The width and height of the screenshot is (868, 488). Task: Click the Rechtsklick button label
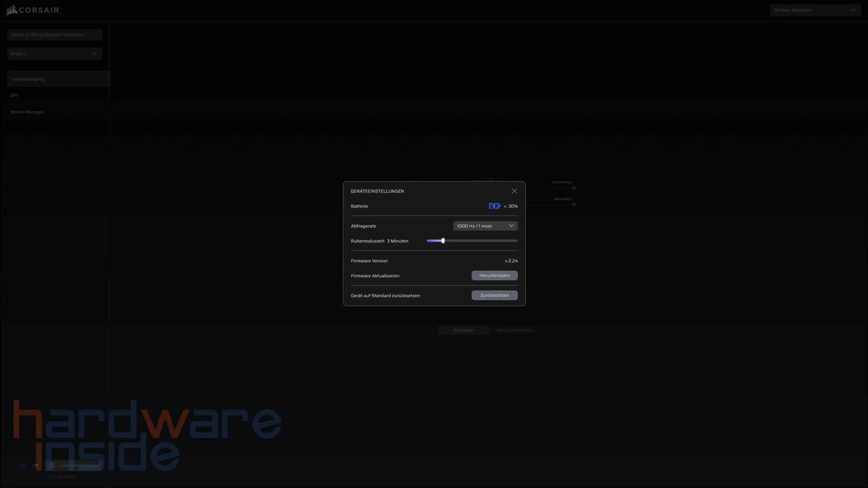tap(561, 182)
